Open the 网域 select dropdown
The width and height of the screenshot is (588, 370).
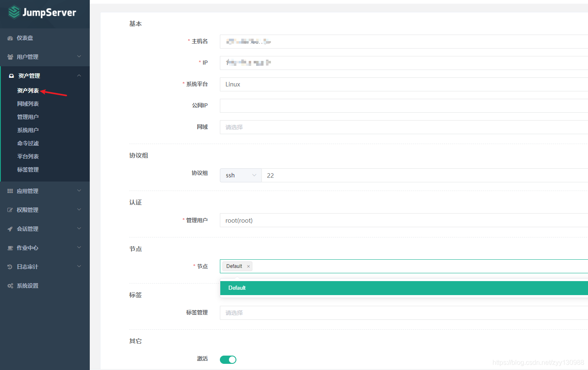(404, 127)
